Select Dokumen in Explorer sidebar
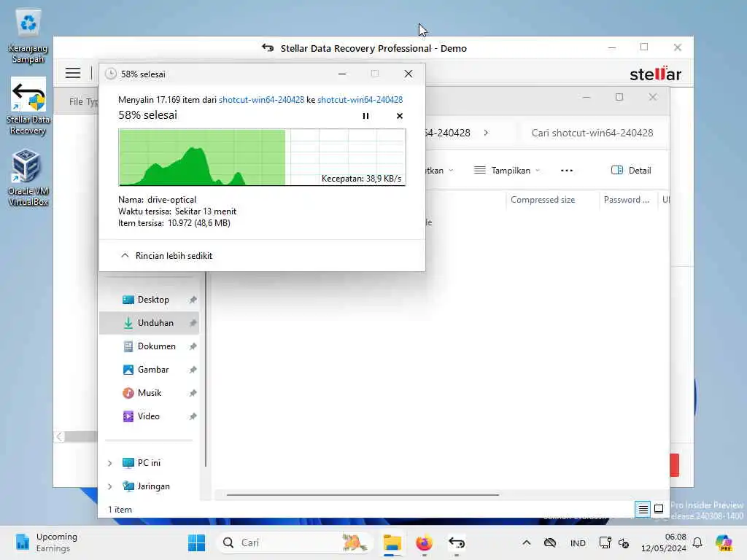This screenshot has height=560, width=747. tap(149, 346)
